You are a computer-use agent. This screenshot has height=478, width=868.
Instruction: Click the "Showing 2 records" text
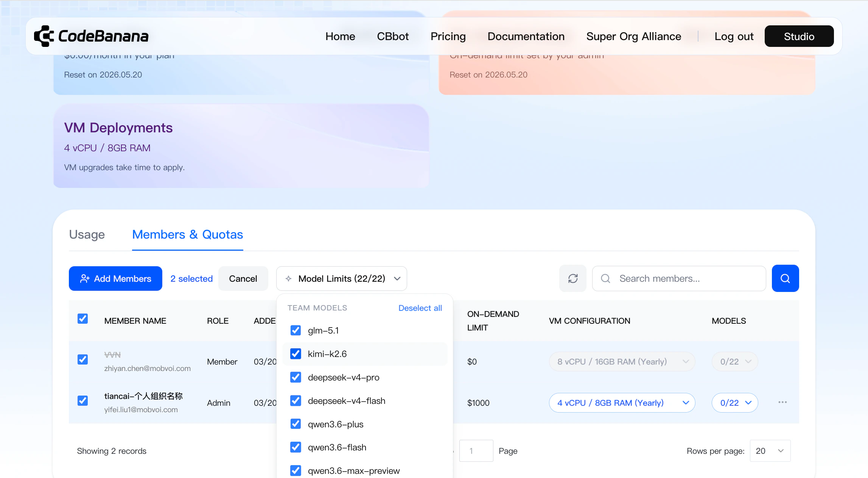coord(112,451)
